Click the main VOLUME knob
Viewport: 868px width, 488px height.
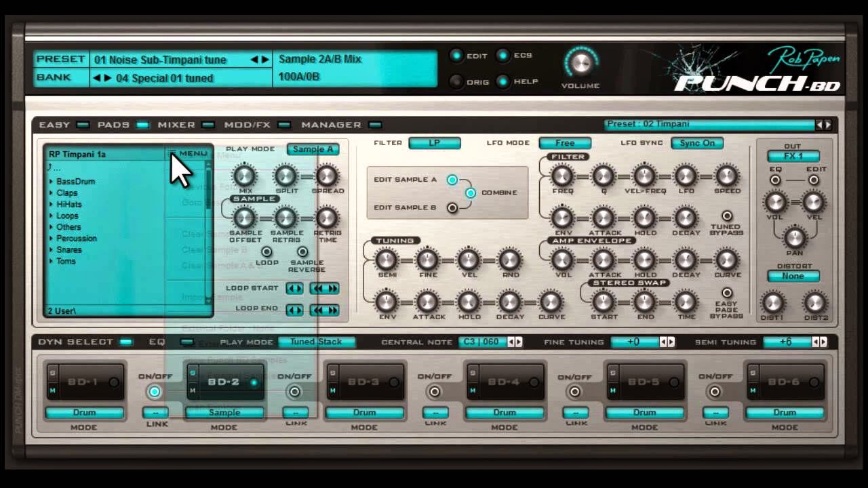pos(580,63)
